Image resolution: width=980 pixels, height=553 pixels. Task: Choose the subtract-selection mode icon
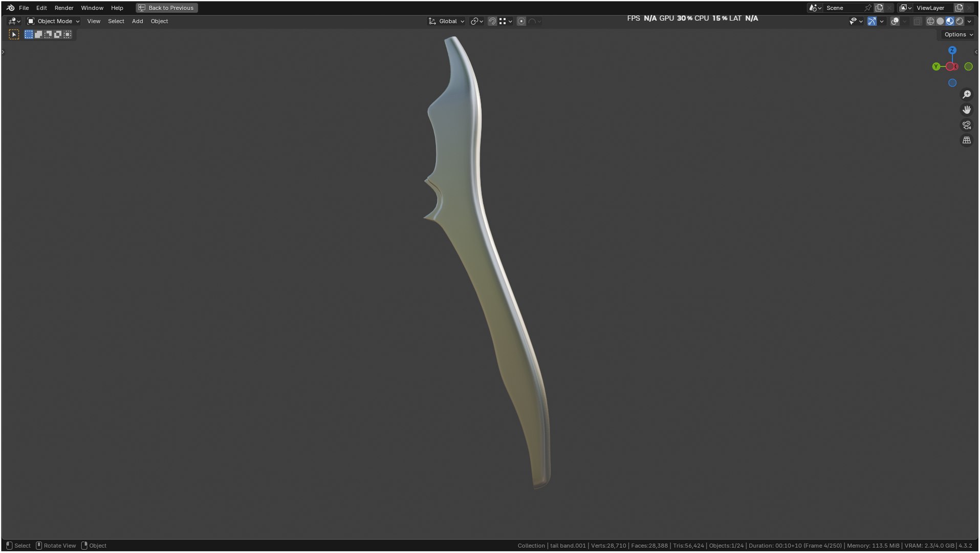(48, 34)
